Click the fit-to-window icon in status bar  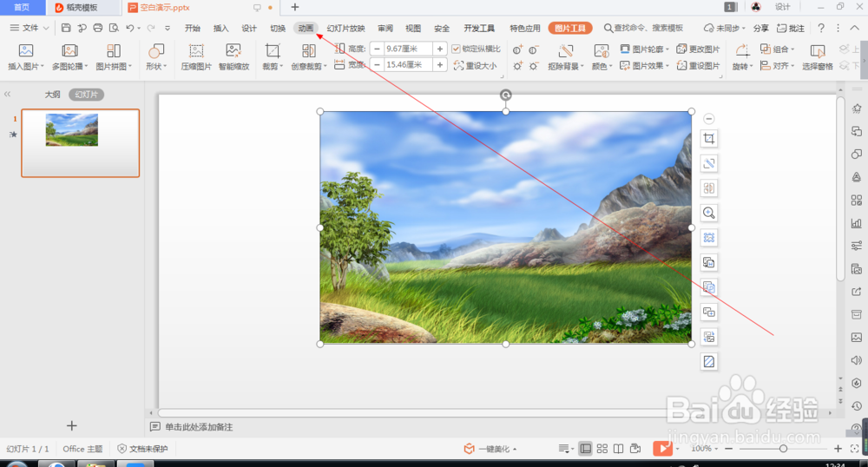pyautogui.click(x=855, y=448)
